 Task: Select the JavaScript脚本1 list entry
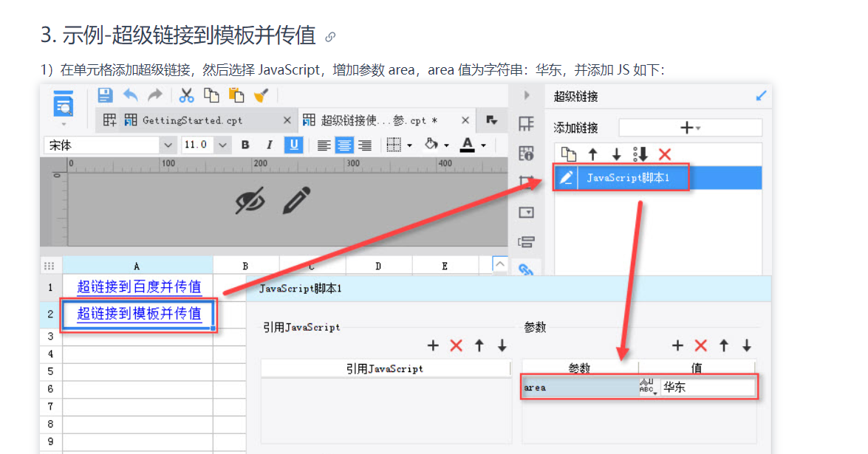point(657,178)
